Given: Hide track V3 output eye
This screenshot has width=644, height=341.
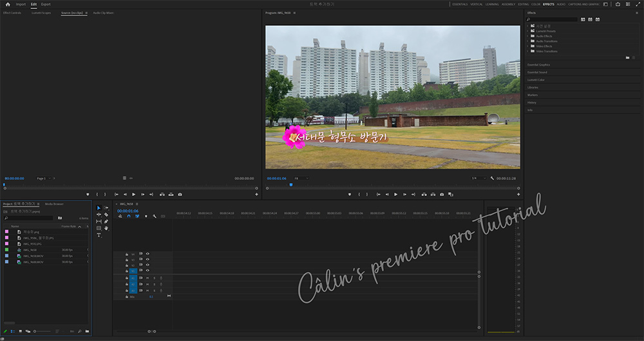Looking at the screenshot, I should pos(147,259).
